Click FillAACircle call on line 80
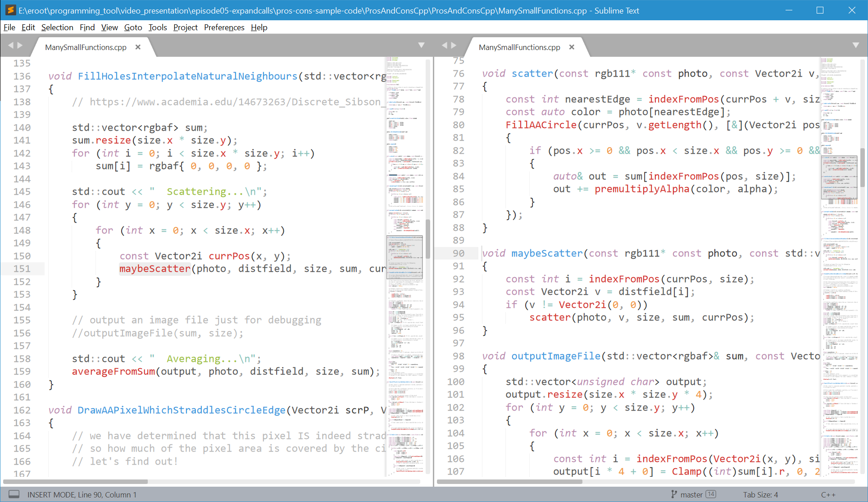The height and width of the screenshot is (502, 868). (x=541, y=125)
